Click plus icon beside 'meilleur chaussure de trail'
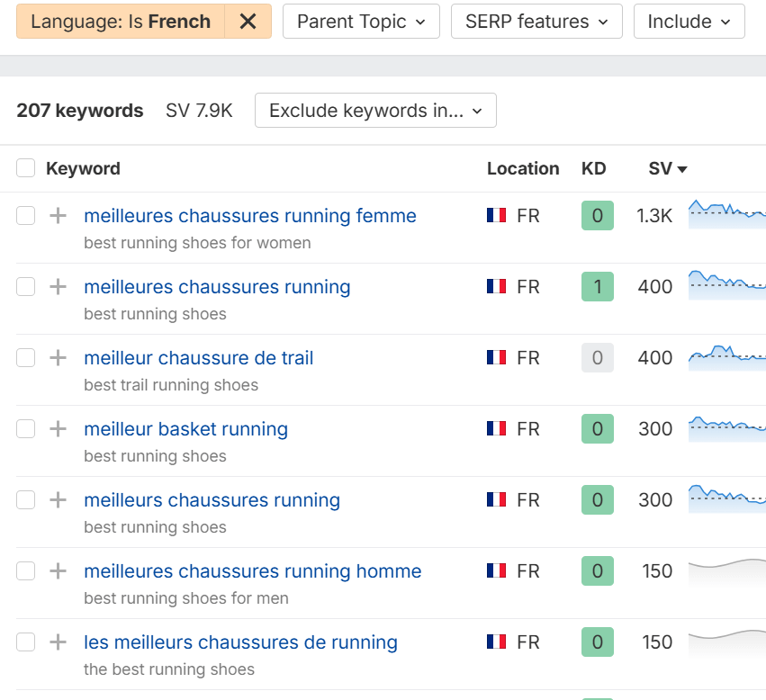Screen dimensions: 766x700 click(58, 358)
